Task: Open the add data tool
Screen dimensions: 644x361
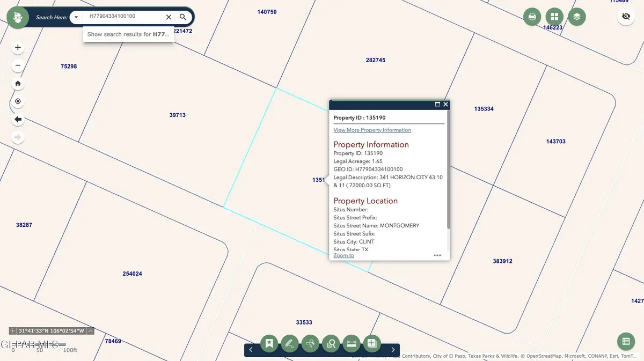Action: pos(372,343)
